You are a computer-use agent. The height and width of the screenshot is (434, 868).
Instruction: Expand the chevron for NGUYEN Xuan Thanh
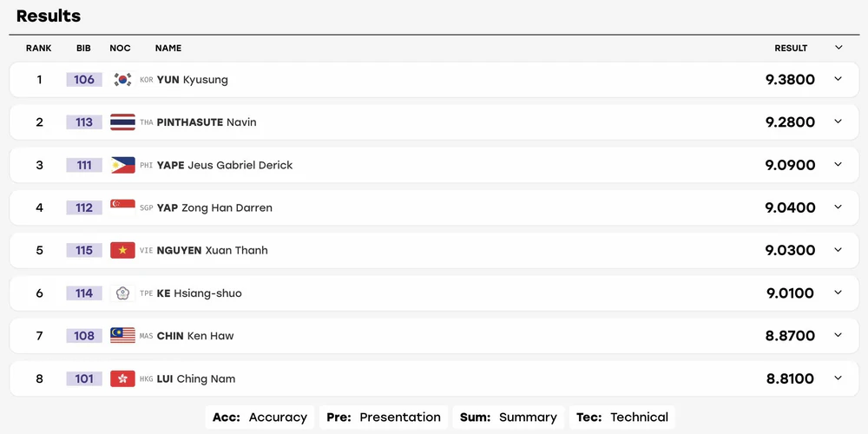tap(838, 250)
